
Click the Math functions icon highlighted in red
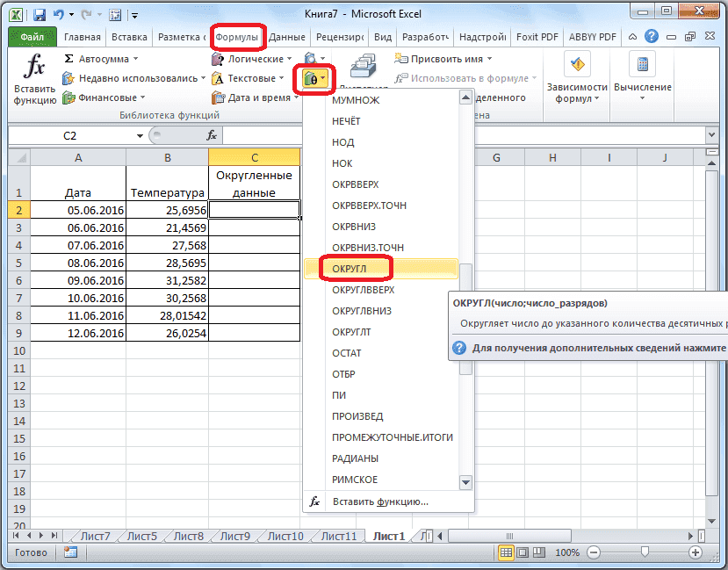[314, 78]
